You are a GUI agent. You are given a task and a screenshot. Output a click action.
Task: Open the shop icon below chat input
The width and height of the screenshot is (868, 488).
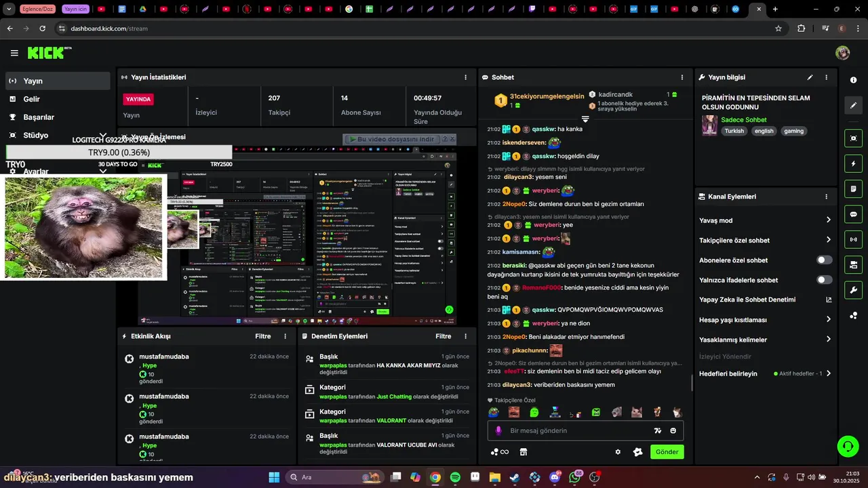[524, 452]
